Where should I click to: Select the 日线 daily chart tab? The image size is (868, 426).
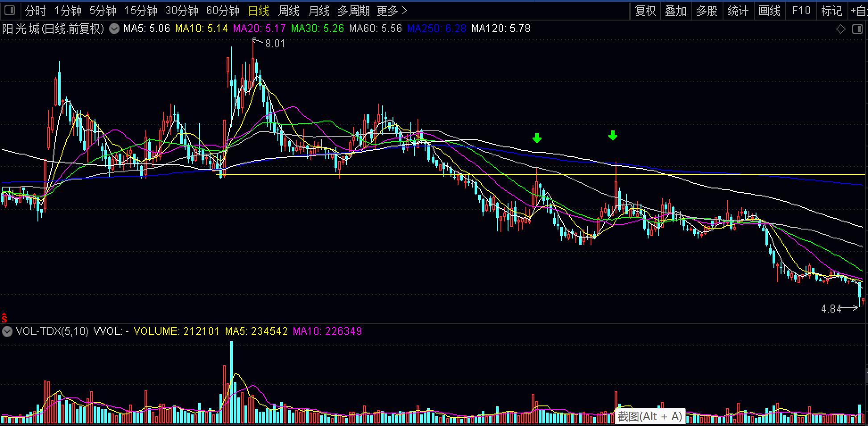point(258,11)
